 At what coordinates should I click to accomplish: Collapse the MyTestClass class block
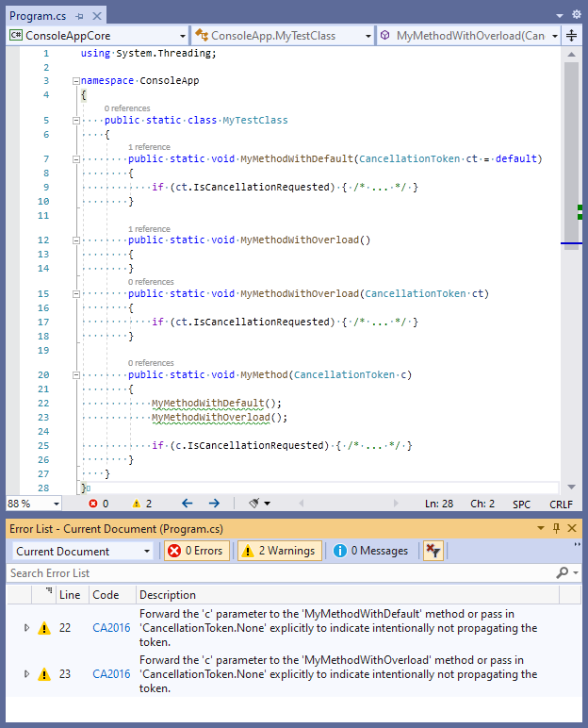click(76, 121)
